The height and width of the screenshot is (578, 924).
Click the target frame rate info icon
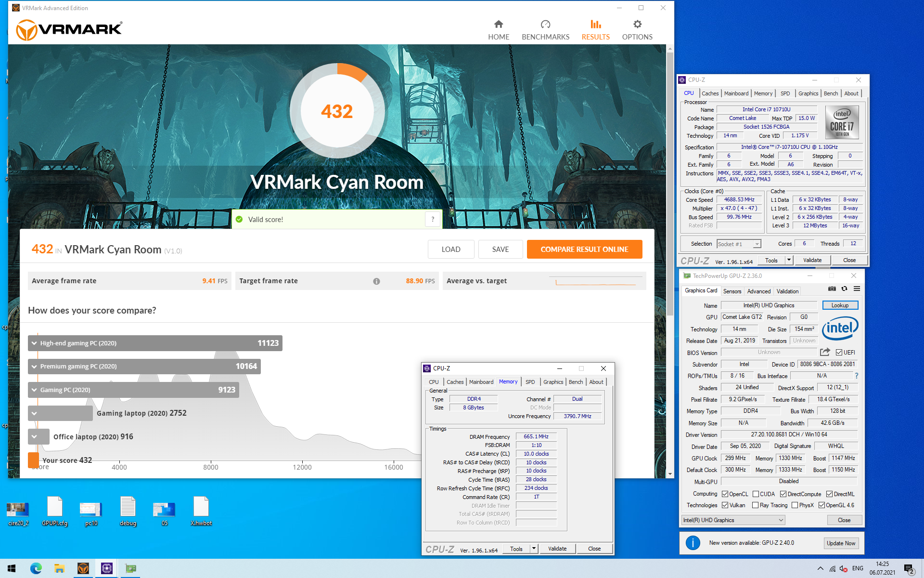coord(376,281)
